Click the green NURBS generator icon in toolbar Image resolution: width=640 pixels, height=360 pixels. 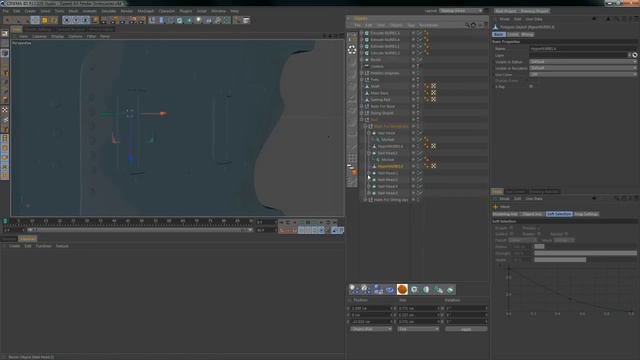(x=180, y=20)
